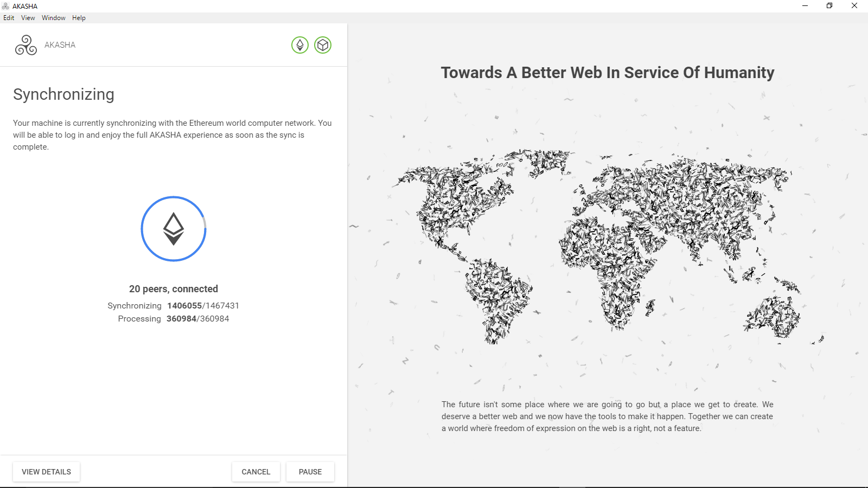Close the AKASHA window
This screenshot has height=488, width=868.
coord(854,6)
